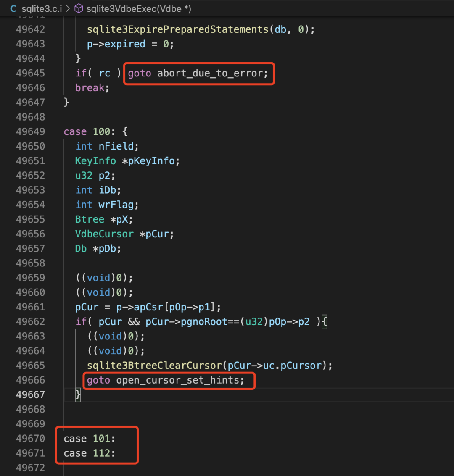Click the C file icon in the breadcrumb
Viewport: 454px width, 476px height.
point(13,8)
